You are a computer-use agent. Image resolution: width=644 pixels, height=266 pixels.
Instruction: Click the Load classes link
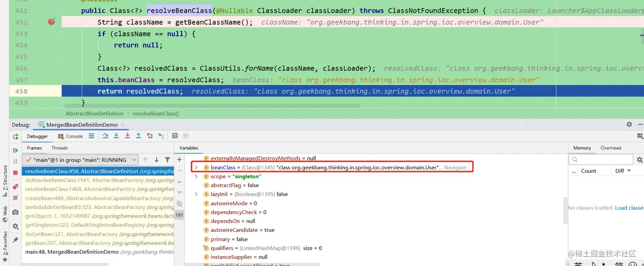(630, 208)
